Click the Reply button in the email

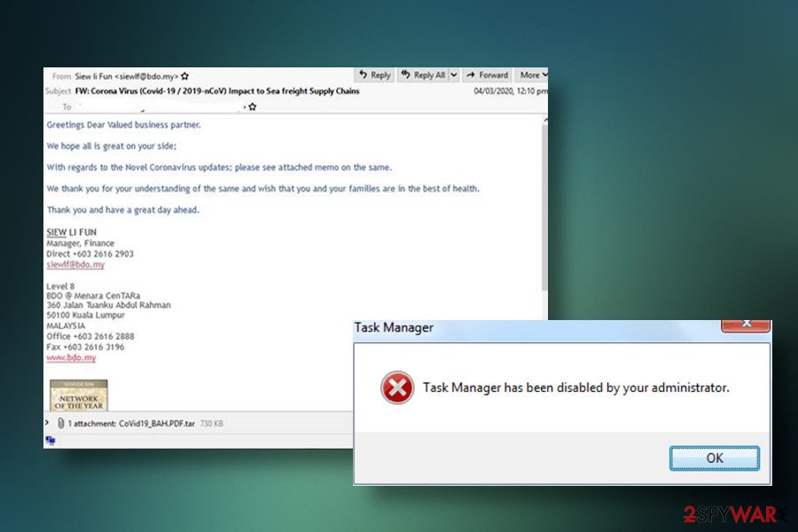(374, 74)
